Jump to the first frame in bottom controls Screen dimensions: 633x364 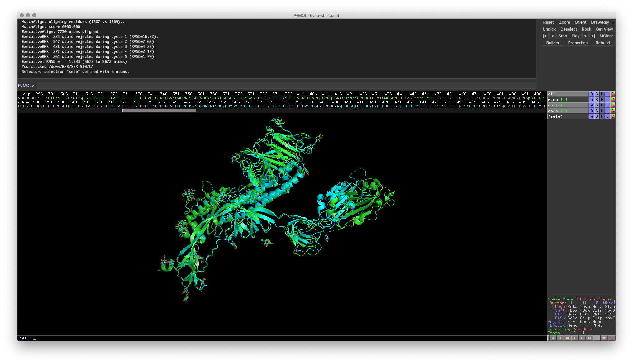552,338
